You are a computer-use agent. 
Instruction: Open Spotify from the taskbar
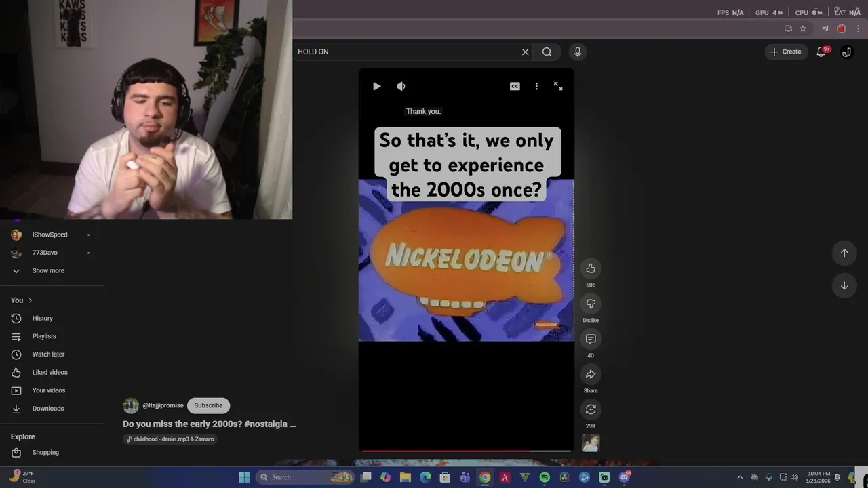click(x=545, y=477)
